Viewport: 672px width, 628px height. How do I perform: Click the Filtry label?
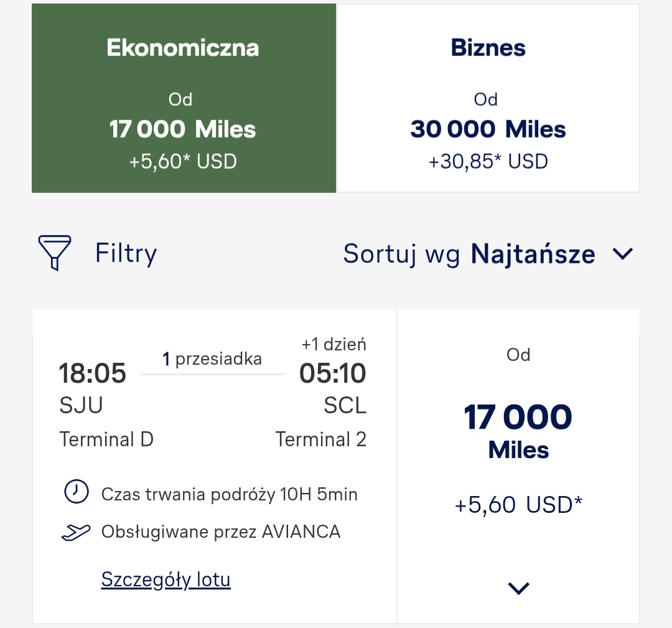click(126, 253)
